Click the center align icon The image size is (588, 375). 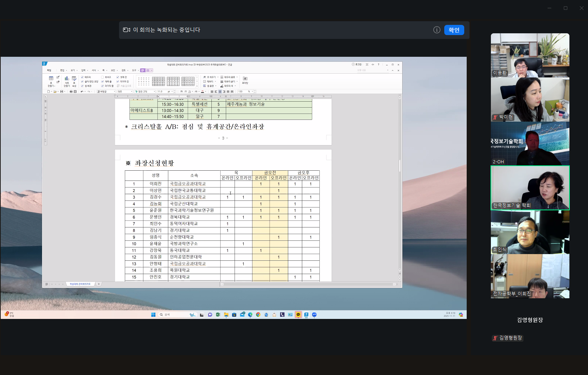220,91
